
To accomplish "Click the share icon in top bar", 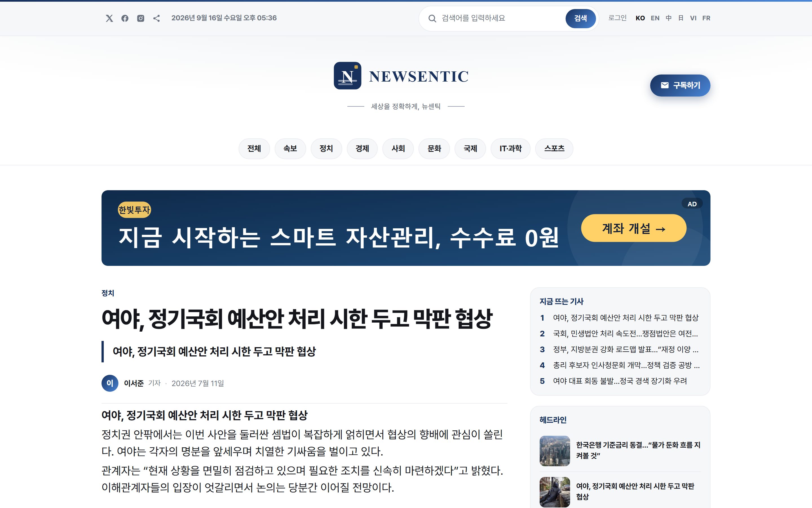I will (x=156, y=18).
